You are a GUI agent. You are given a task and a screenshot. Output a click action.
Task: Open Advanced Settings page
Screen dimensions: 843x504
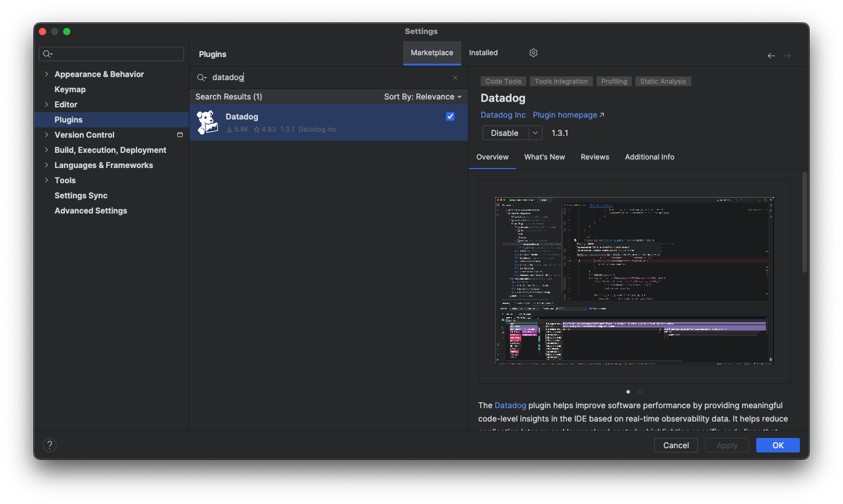(x=91, y=210)
